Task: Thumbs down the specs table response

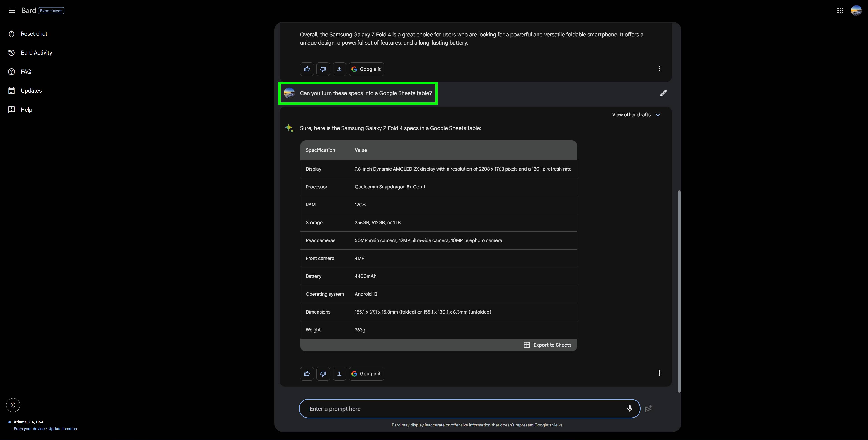Action: 323,373
